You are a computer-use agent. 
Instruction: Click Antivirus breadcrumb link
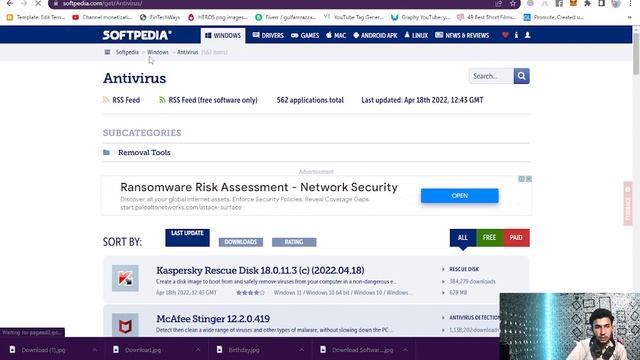pyautogui.click(x=187, y=52)
